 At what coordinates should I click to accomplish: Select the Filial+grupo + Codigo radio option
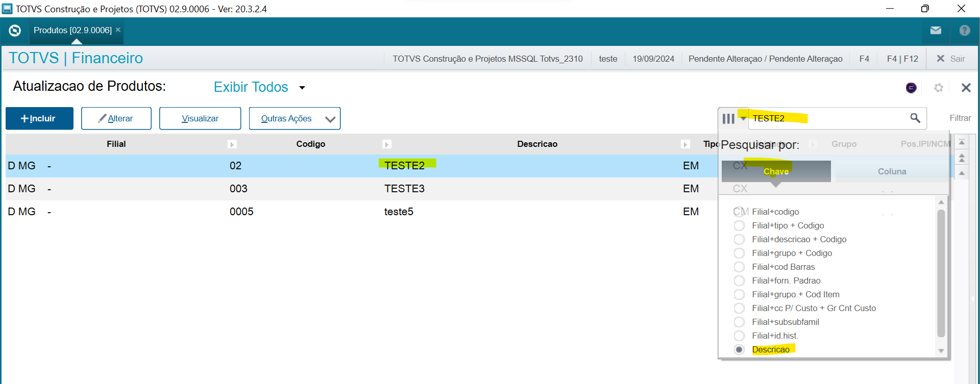739,253
